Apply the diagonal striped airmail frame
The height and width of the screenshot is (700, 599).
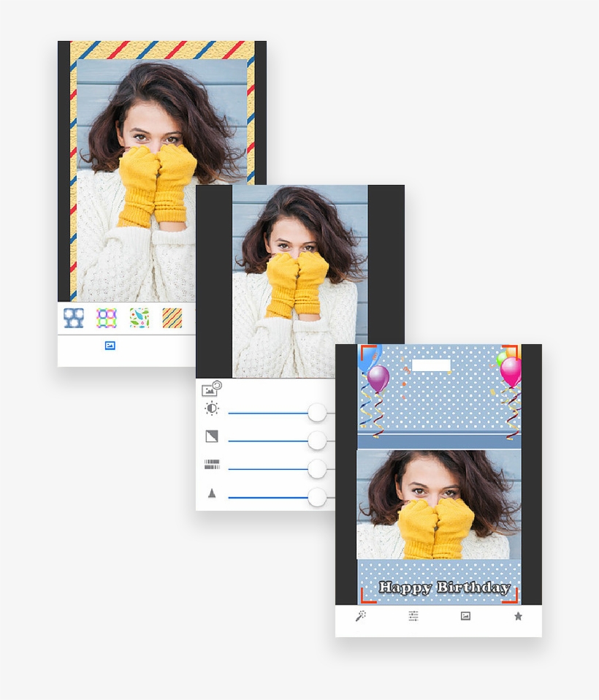172,318
